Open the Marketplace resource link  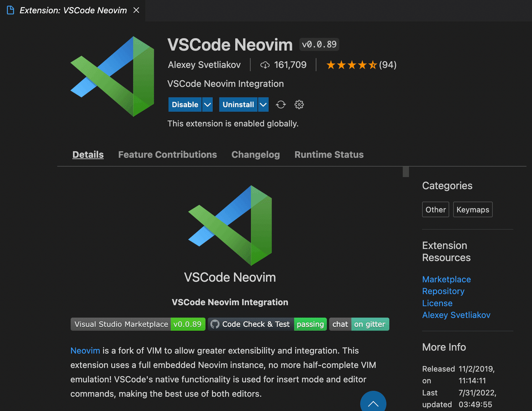[446, 279]
